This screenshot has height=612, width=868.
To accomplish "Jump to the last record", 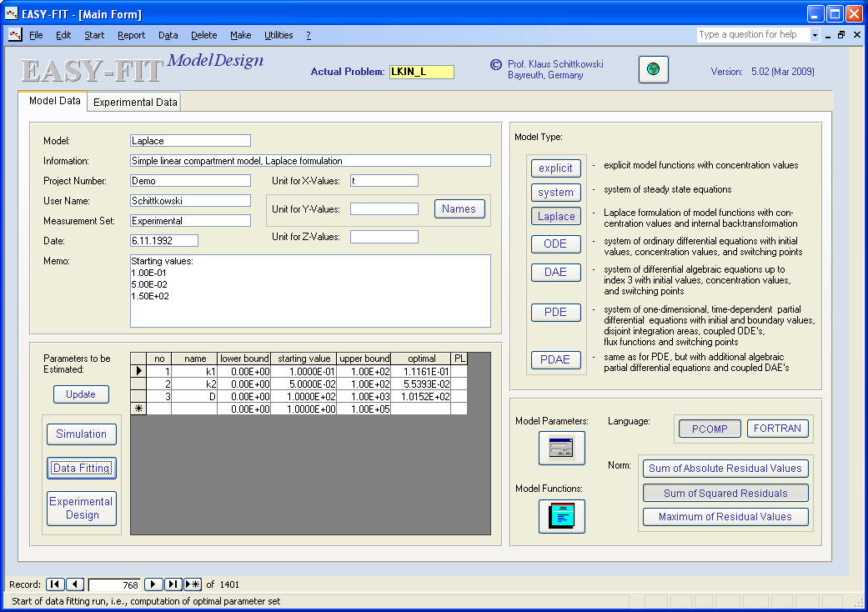I will coord(173,584).
